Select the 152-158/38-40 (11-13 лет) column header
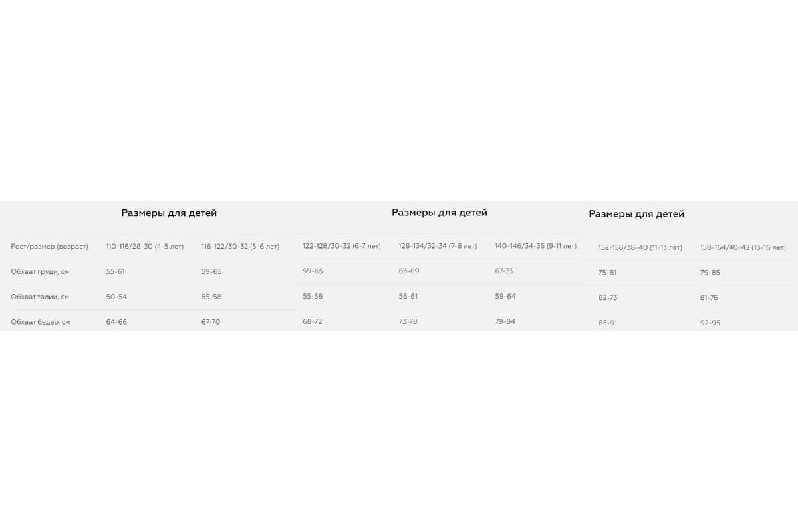798x532 pixels. click(x=640, y=247)
